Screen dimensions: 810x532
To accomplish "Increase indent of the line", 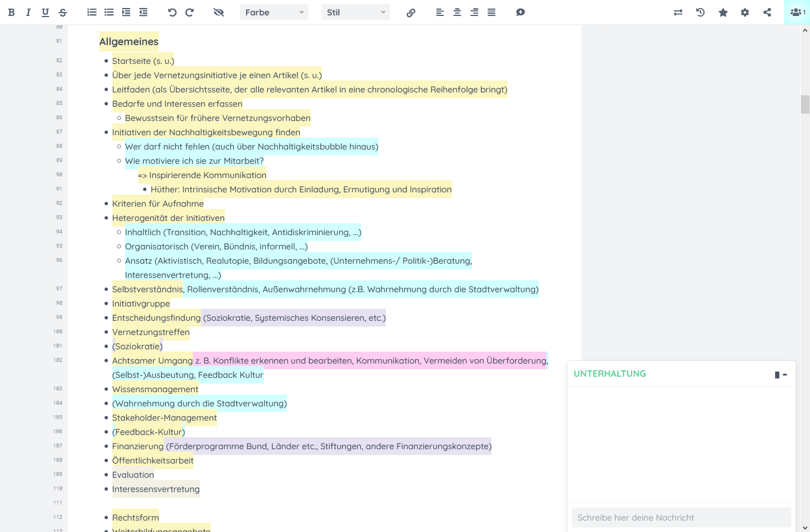I will [126, 12].
